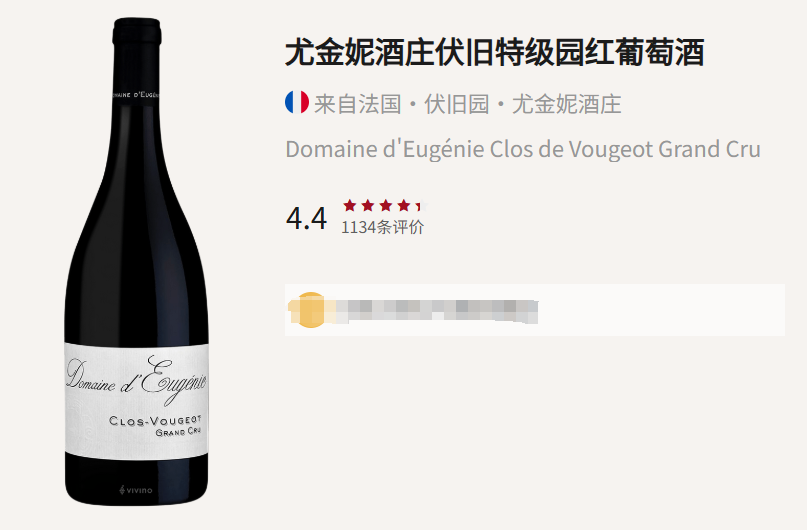
Task: Open the wine bottle image
Action: click(136, 261)
